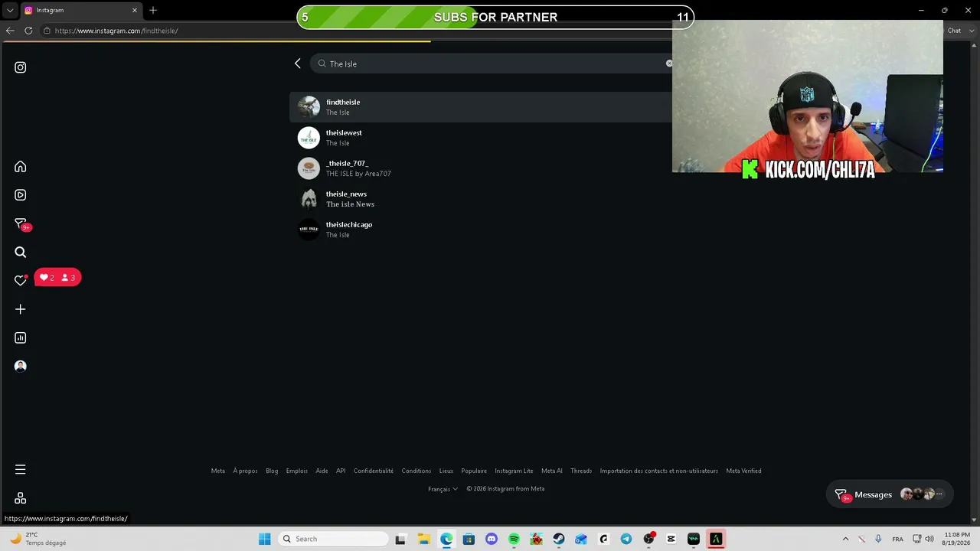Screen dimensions: 980x551
Task: Open the Reels icon in the sidebar
Action: click(21, 195)
